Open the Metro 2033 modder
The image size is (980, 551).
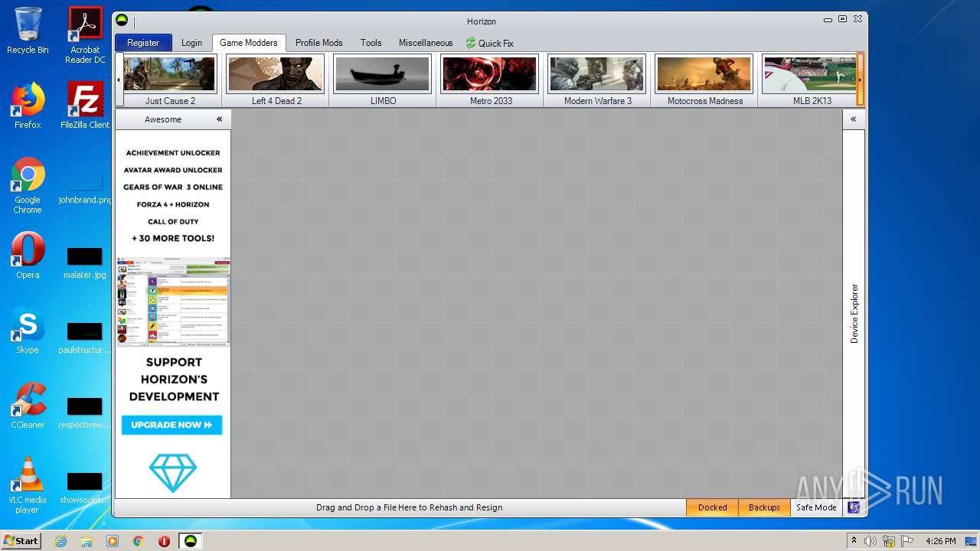[x=491, y=80]
